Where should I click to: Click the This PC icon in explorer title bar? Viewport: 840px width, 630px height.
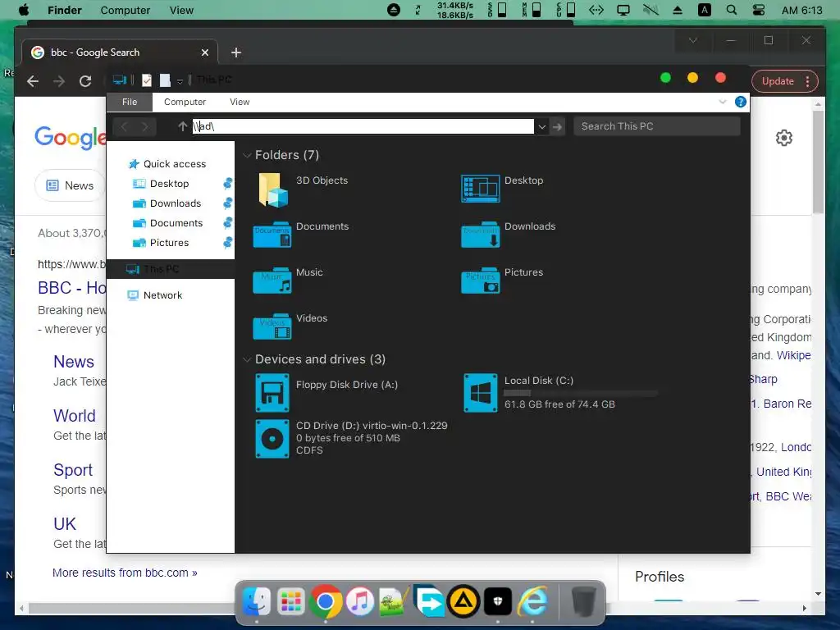pos(120,80)
